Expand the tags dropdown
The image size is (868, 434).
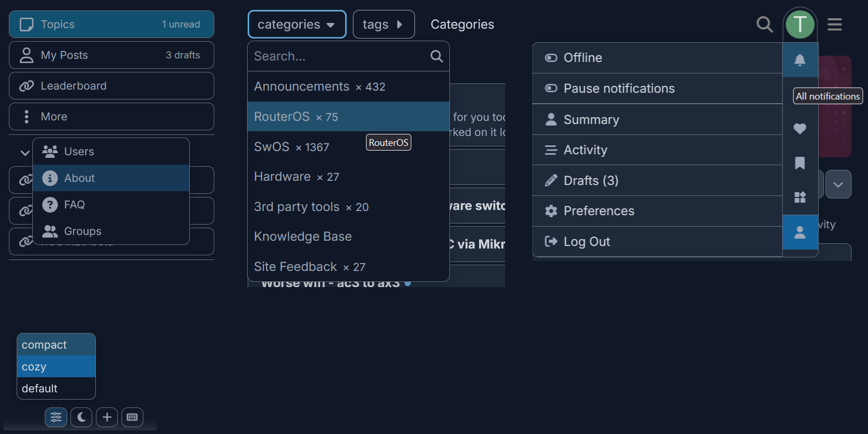pyautogui.click(x=383, y=24)
